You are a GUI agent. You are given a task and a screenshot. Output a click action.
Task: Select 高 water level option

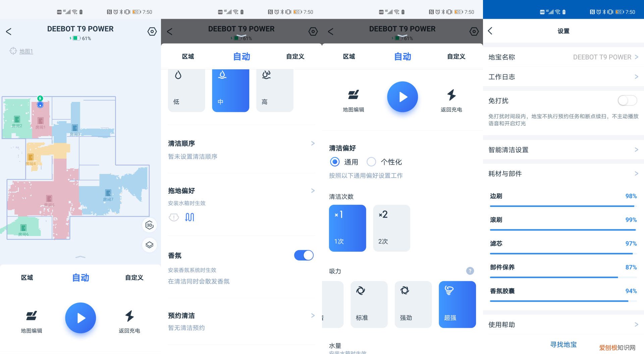[275, 89]
